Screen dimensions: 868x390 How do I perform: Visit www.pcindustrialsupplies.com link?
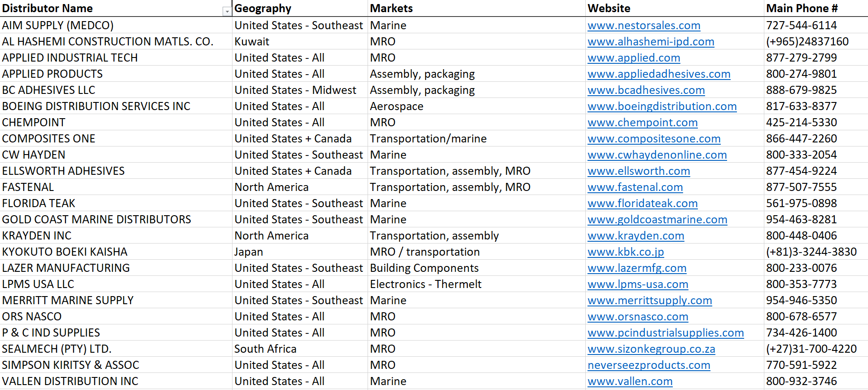pos(665,333)
